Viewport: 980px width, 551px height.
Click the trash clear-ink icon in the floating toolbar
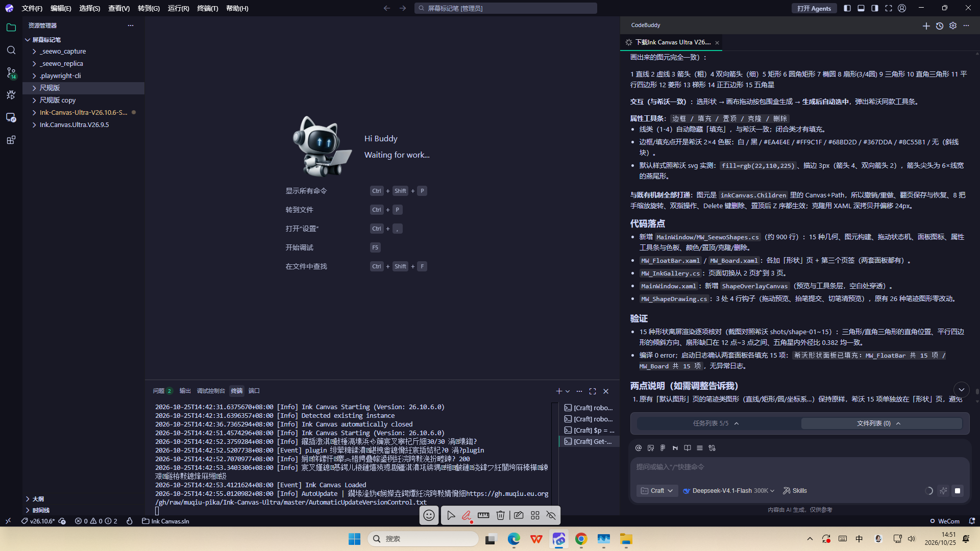click(x=501, y=515)
